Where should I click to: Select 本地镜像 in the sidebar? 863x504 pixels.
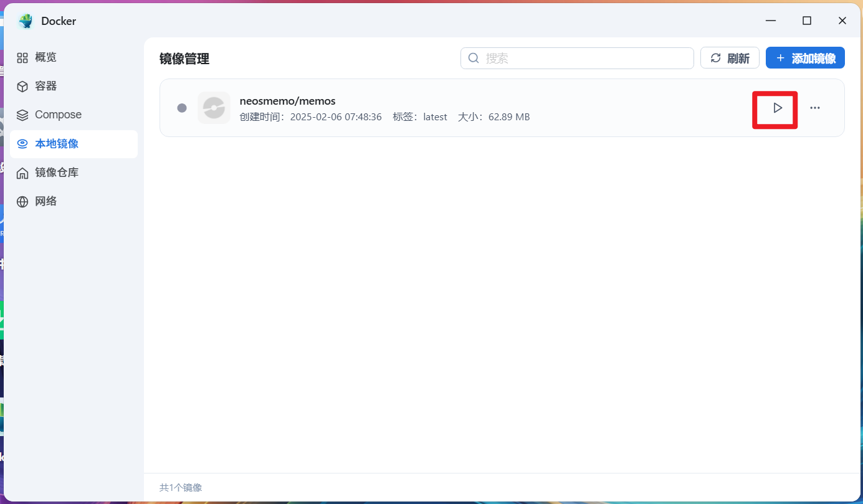tap(74, 144)
